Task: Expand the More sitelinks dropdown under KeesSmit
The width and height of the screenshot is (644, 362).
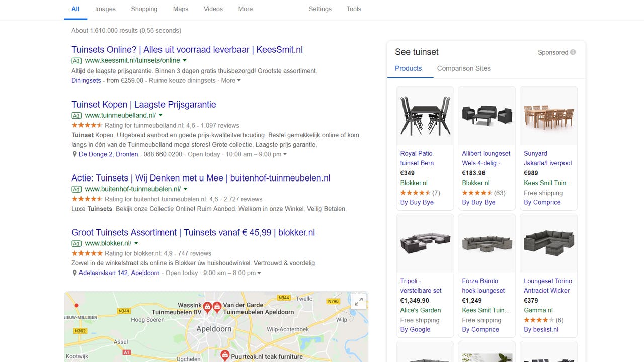Action: point(231,80)
